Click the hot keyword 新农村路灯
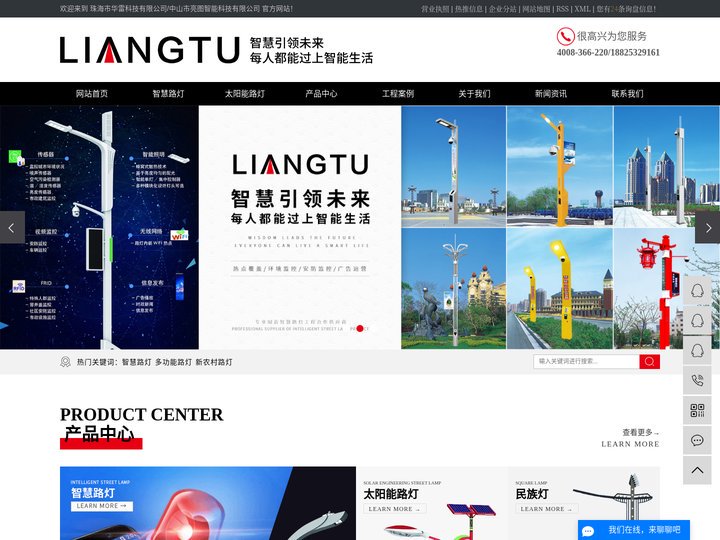The image size is (720, 540). (x=214, y=362)
